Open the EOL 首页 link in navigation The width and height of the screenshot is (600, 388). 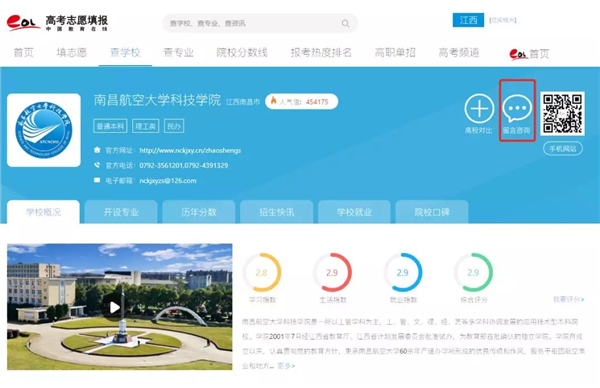[x=529, y=54]
